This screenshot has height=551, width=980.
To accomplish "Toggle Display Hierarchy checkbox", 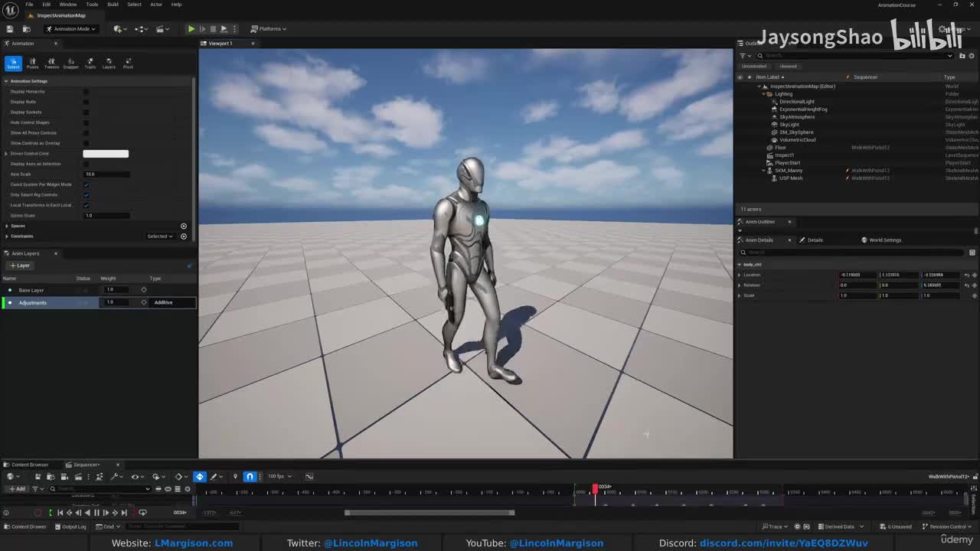I will pyautogui.click(x=86, y=92).
